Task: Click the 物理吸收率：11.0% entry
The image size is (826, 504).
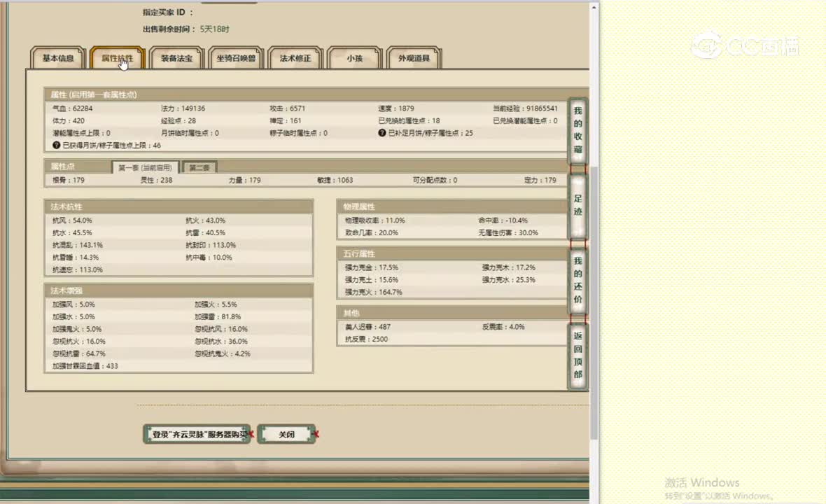Action: pyautogui.click(x=375, y=220)
